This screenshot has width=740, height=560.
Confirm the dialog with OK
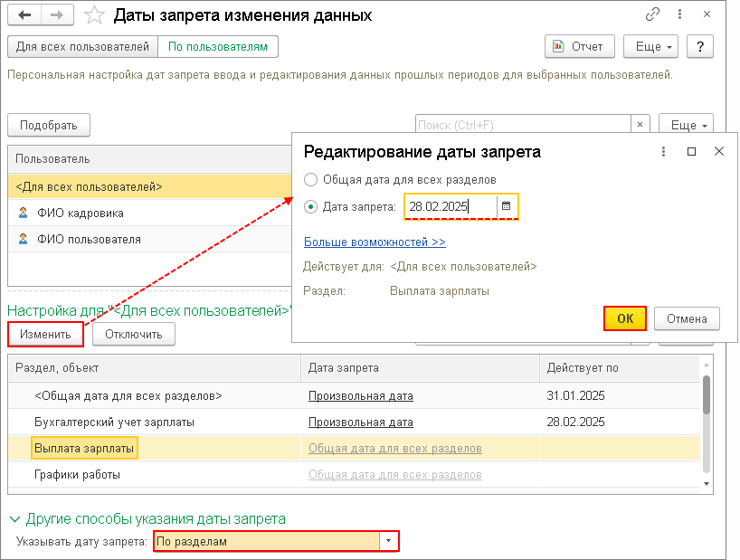coord(625,318)
